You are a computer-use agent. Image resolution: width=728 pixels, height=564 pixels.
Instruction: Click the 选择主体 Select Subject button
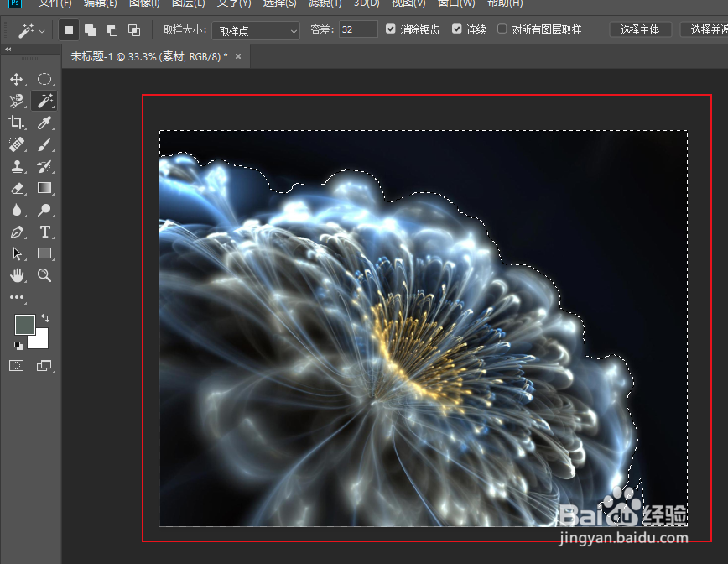(x=640, y=29)
